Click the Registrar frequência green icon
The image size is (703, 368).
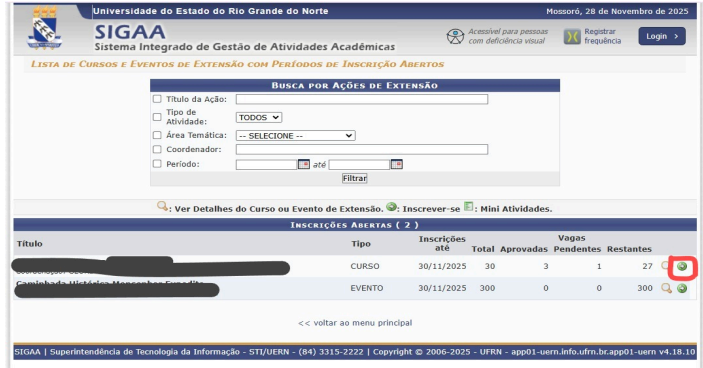pyautogui.click(x=572, y=36)
